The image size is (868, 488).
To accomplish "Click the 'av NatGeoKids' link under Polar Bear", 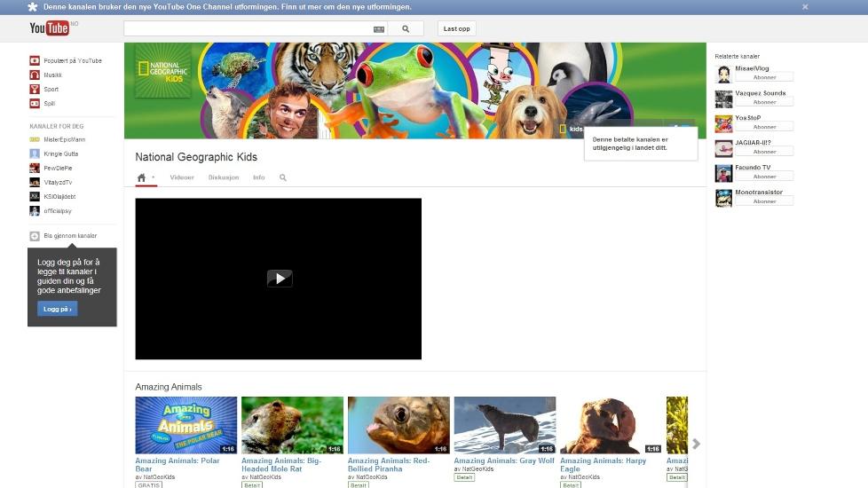I will [x=155, y=477].
